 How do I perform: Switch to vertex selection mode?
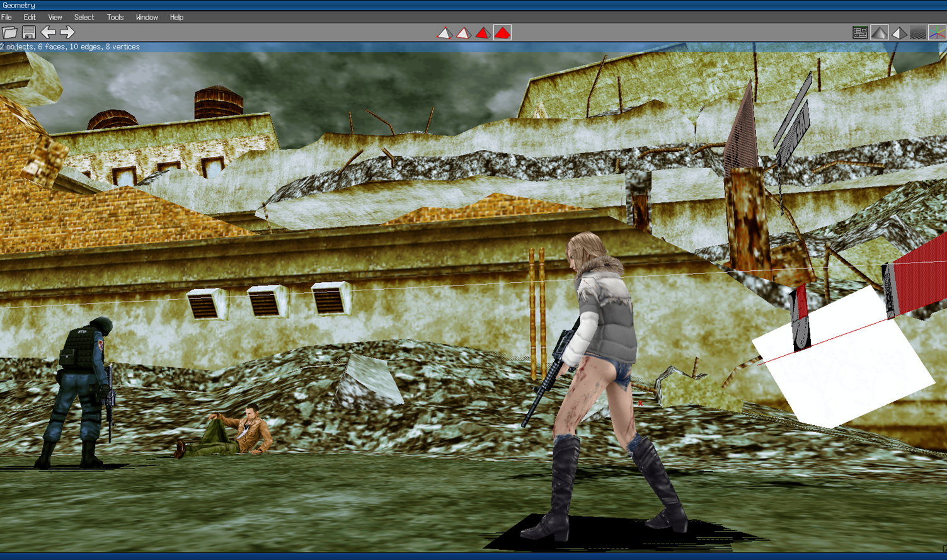[x=444, y=33]
